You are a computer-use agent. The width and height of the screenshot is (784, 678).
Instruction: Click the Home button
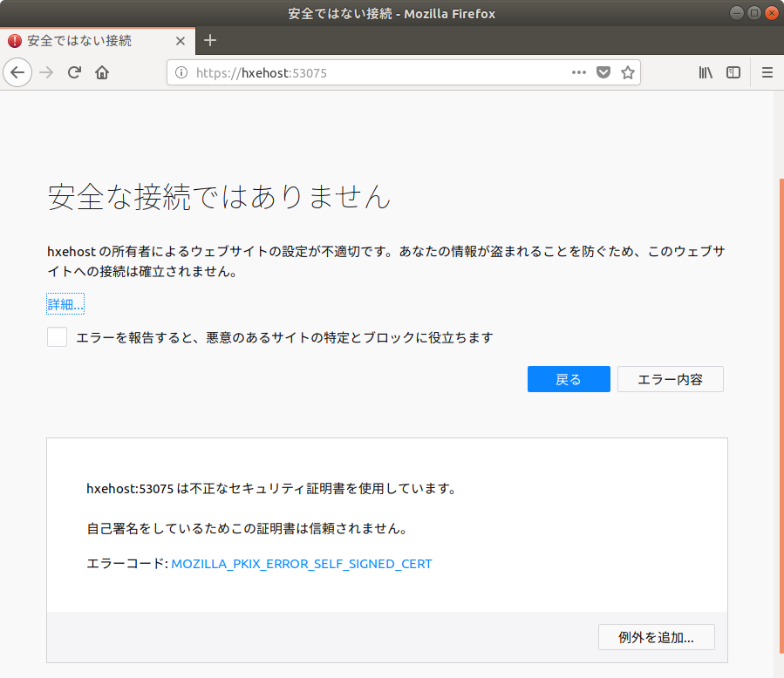point(101,72)
